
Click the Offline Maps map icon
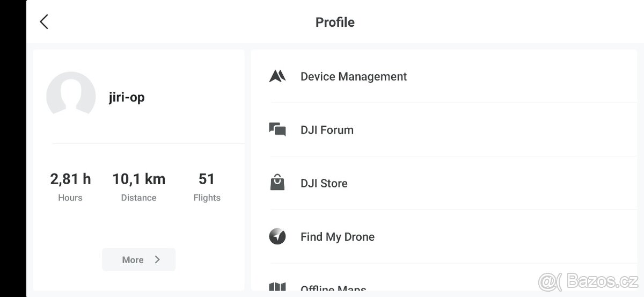(277, 287)
